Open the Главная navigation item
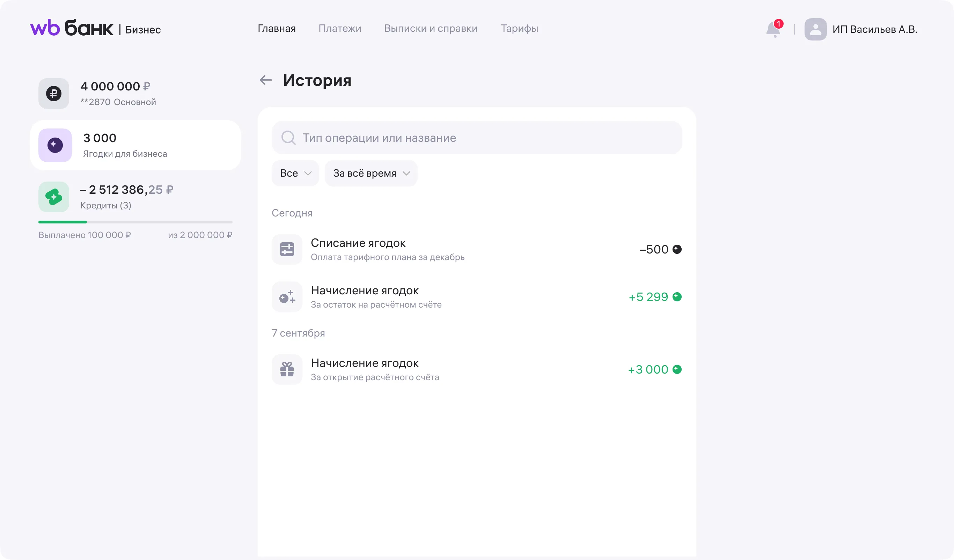Viewport: 954px width, 560px height. coord(276,28)
